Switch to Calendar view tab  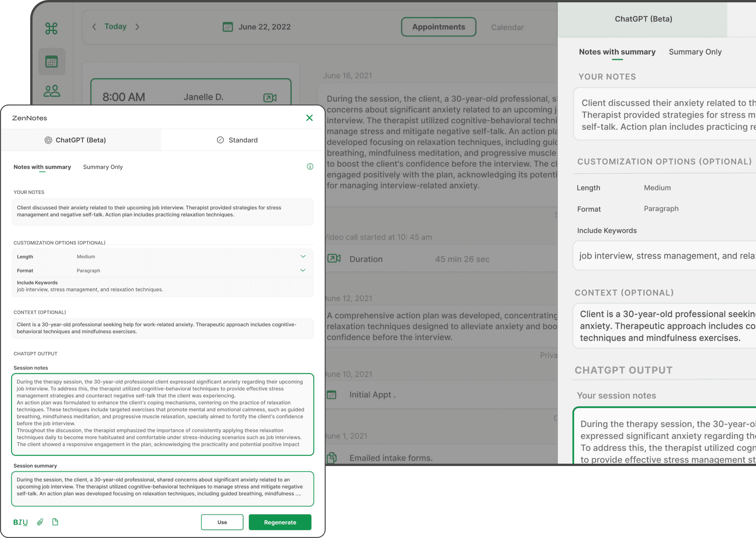tap(507, 26)
